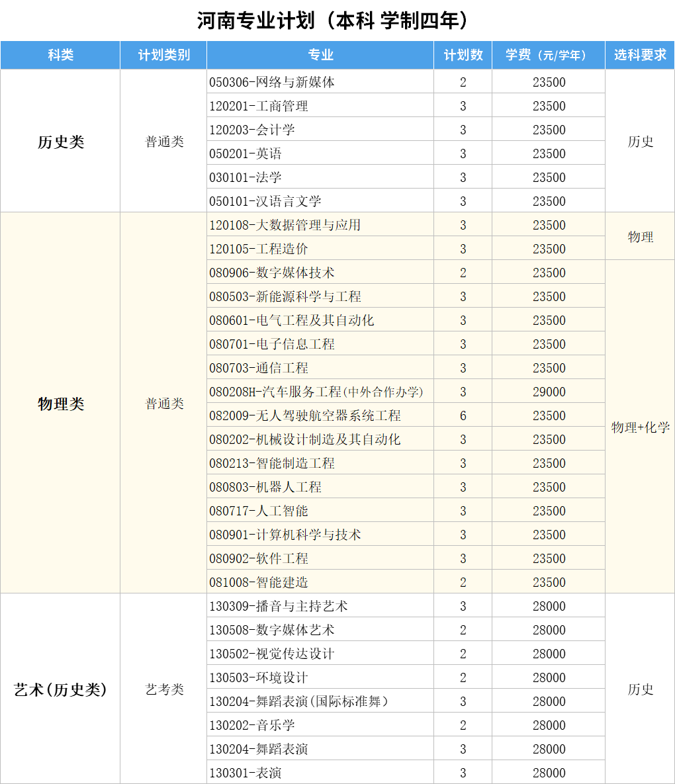Viewport: 675px width, 784px height.
Task: Select the 艺术(历史类) category cell
Action: [x=60, y=689]
